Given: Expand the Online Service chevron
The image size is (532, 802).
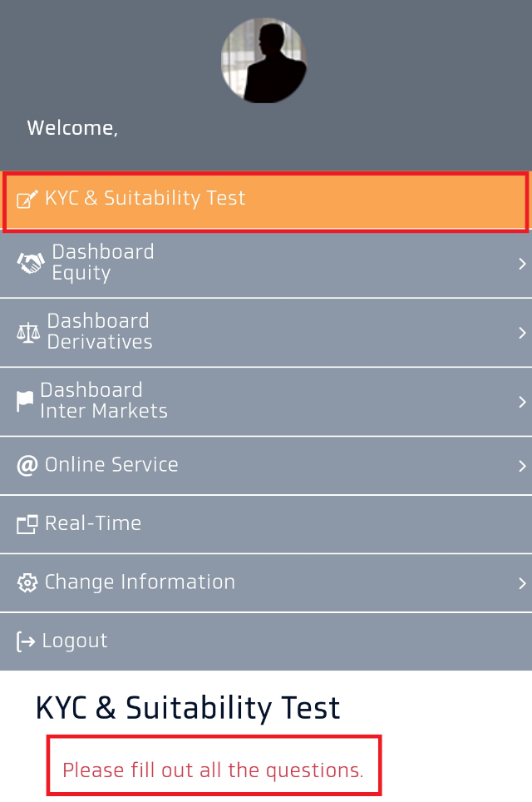Looking at the screenshot, I should [x=522, y=466].
